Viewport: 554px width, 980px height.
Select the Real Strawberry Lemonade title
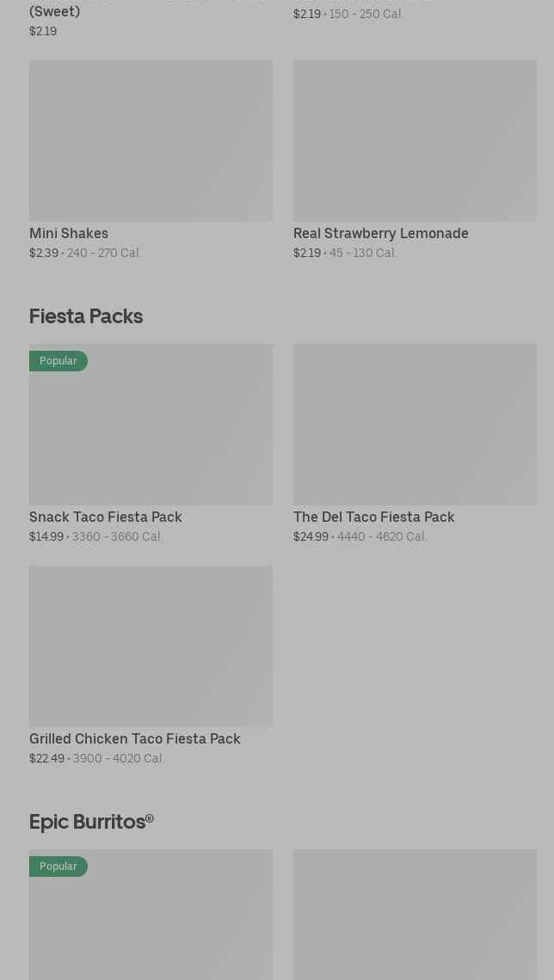pyautogui.click(x=380, y=233)
